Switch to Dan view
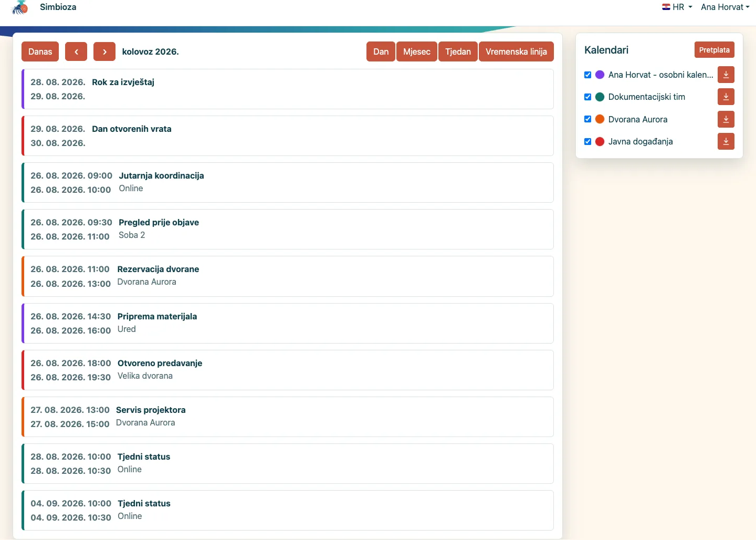The width and height of the screenshot is (756, 540). (x=381, y=51)
